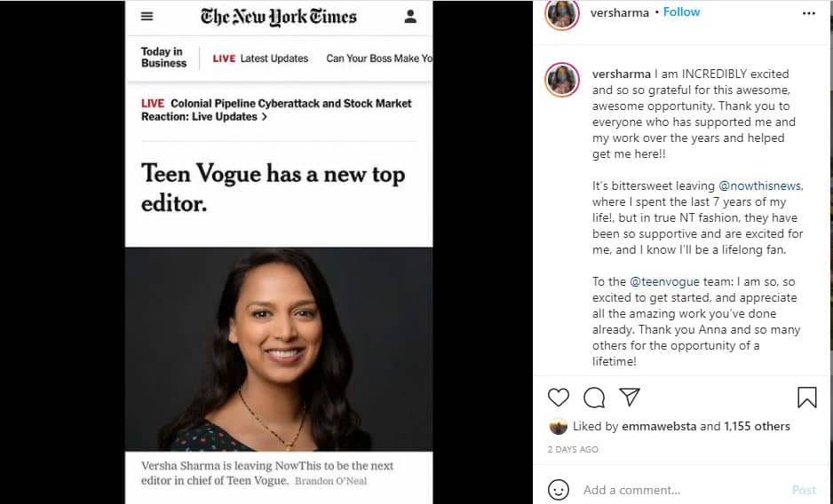Select the LIVE Latest Updates tab
Screen dimensions: 833x504
point(260,59)
